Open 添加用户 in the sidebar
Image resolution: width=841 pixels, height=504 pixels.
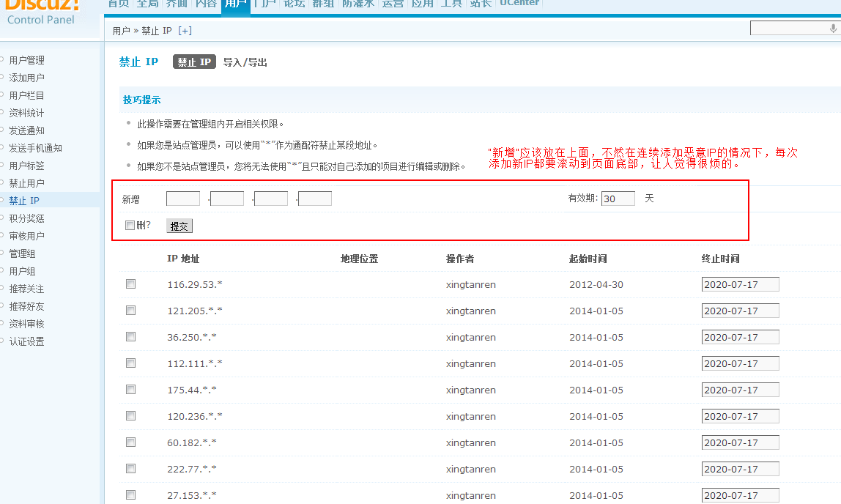pos(27,78)
